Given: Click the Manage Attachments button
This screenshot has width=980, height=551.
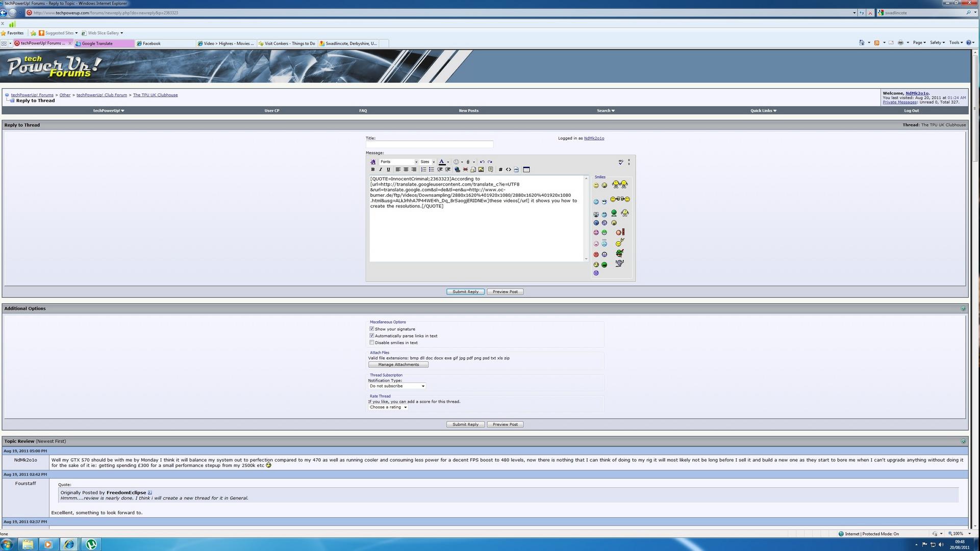Looking at the screenshot, I should tap(398, 364).
